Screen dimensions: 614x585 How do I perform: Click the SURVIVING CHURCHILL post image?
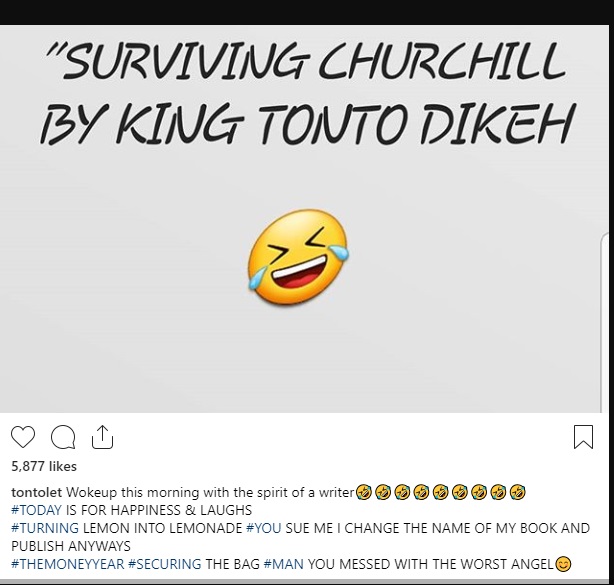[x=300, y=218]
